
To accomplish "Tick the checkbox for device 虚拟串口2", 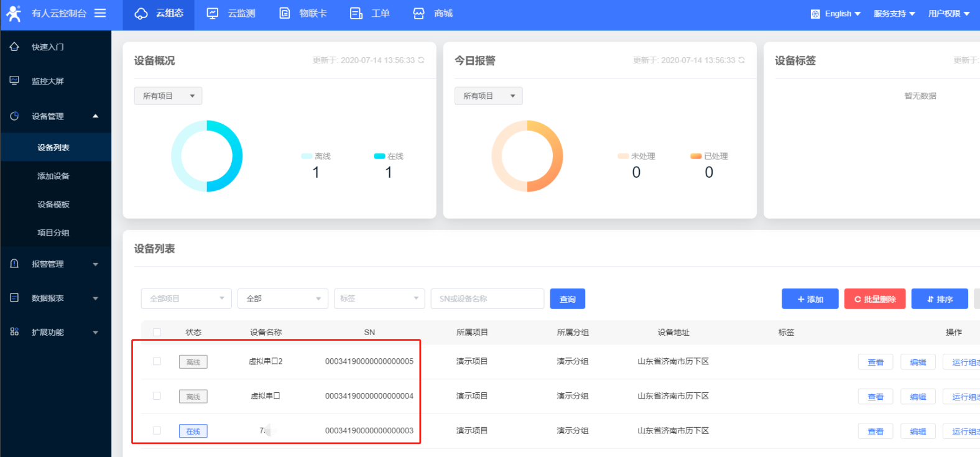I will click(157, 361).
